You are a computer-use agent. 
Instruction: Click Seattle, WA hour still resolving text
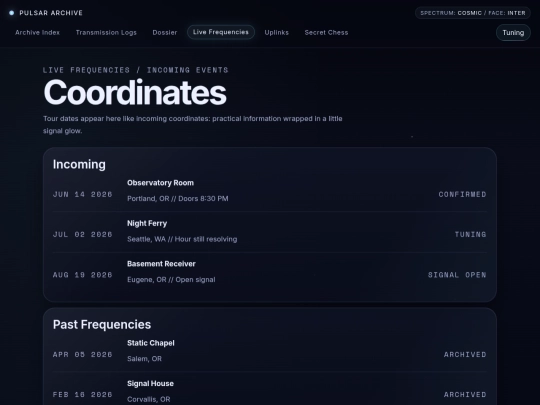coord(182,239)
